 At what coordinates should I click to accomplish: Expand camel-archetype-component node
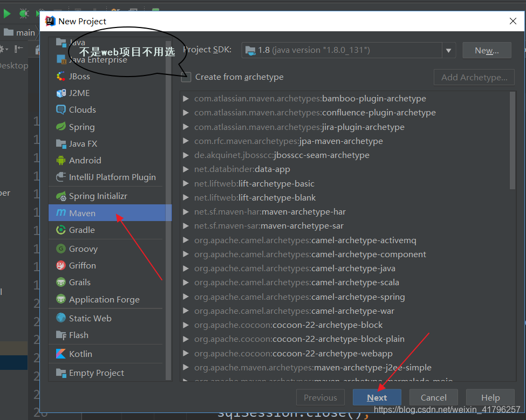coord(186,254)
